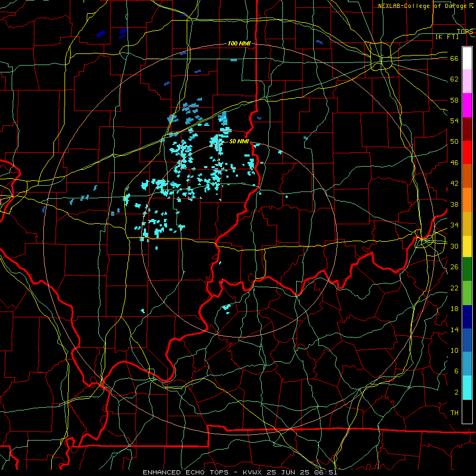Screen dimensions: 476x476
Task: Select the "10" legend value
Action: coord(454,351)
